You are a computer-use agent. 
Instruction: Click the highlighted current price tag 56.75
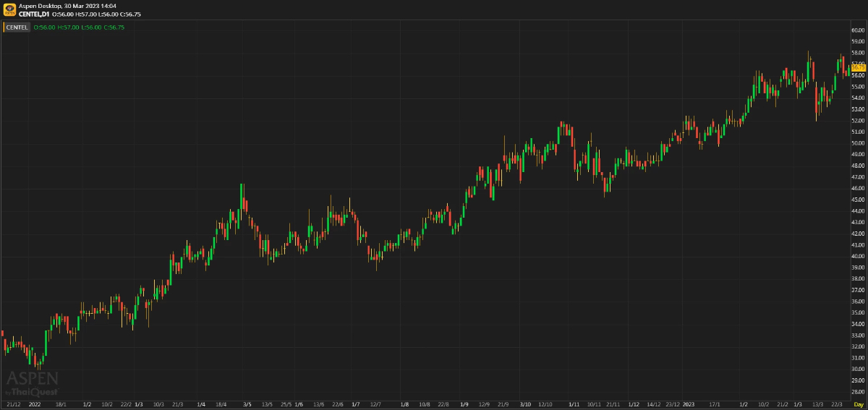pos(859,67)
